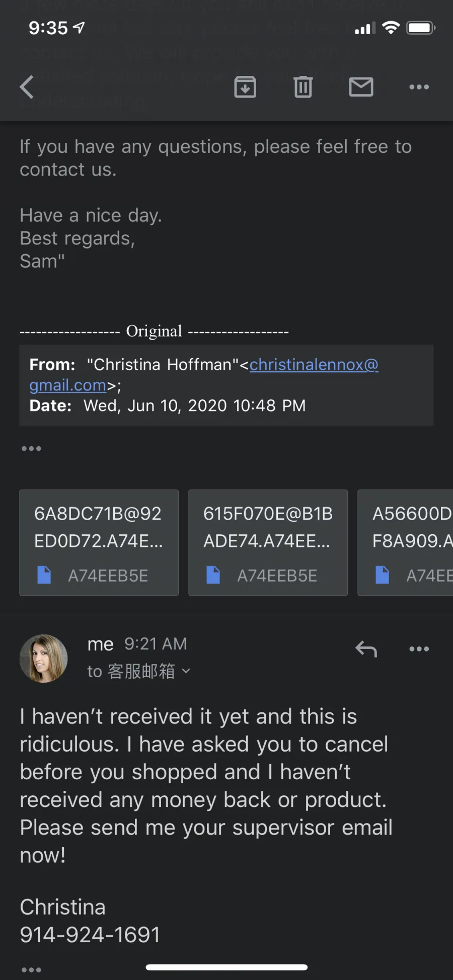453x980 pixels.
Task: Open more options for 9:21 AM message
Action: 419,649
